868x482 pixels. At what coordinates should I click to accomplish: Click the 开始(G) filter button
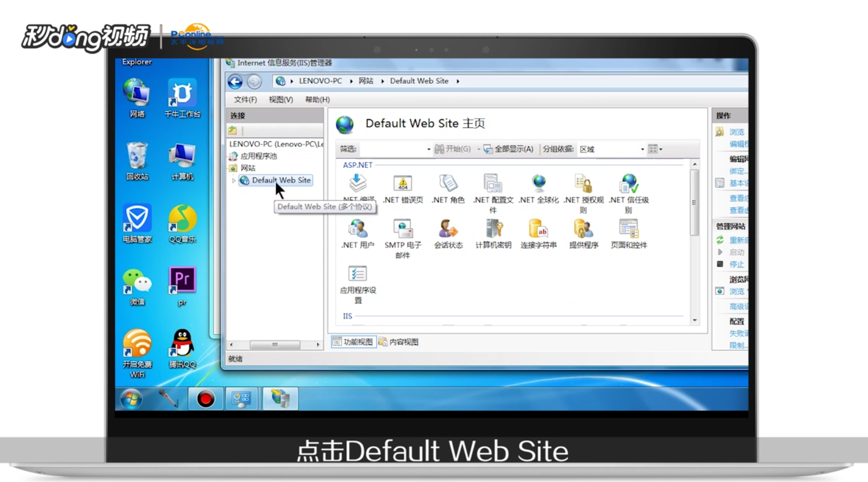pos(453,149)
